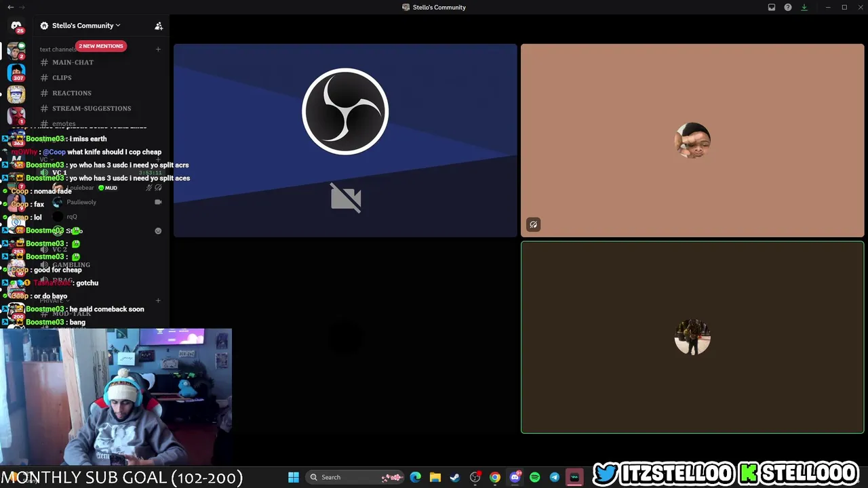This screenshot has width=868, height=488.
Task: Open Telegram from the taskbar
Action: (555, 477)
